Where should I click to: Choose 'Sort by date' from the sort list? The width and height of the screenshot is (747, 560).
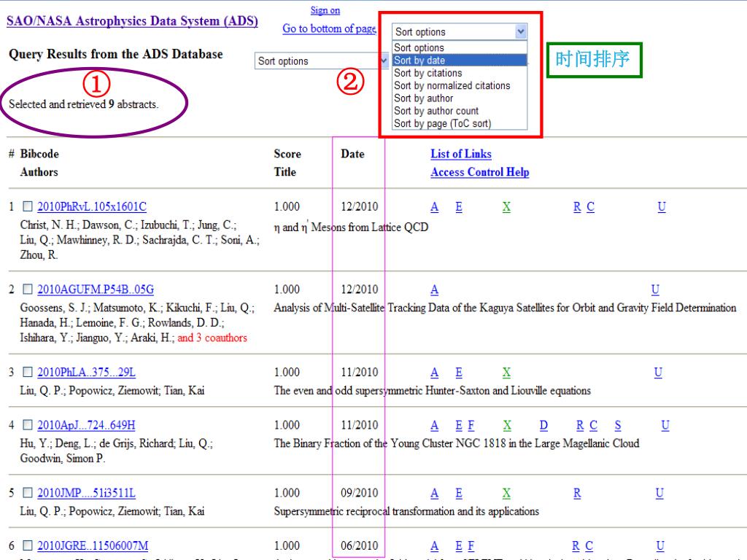(x=460, y=60)
